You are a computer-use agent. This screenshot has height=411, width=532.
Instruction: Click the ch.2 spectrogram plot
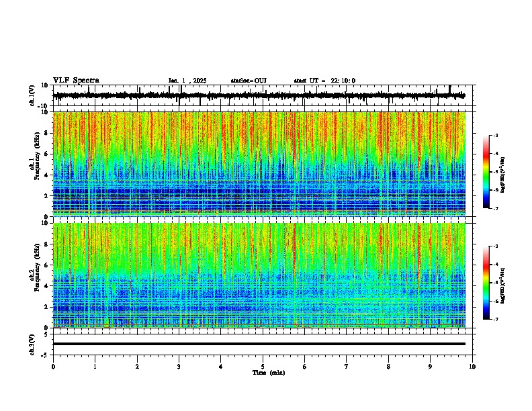(x=259, y=275)
